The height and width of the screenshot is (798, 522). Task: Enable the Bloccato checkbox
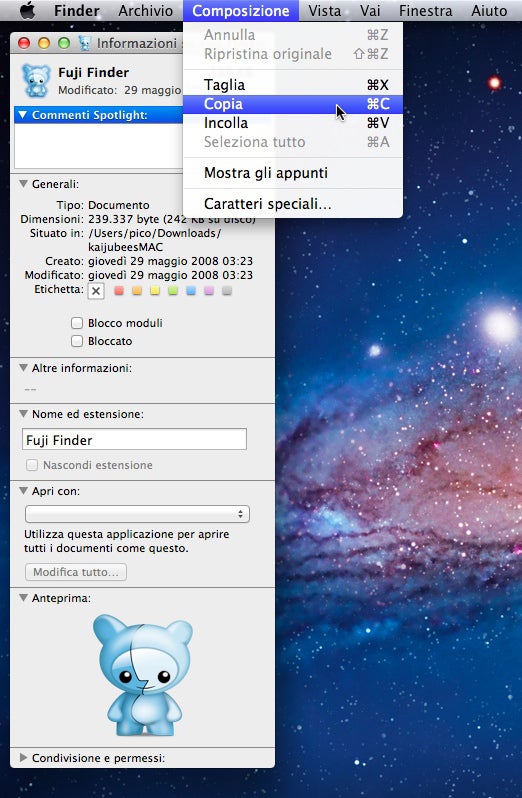click(77, 341)
